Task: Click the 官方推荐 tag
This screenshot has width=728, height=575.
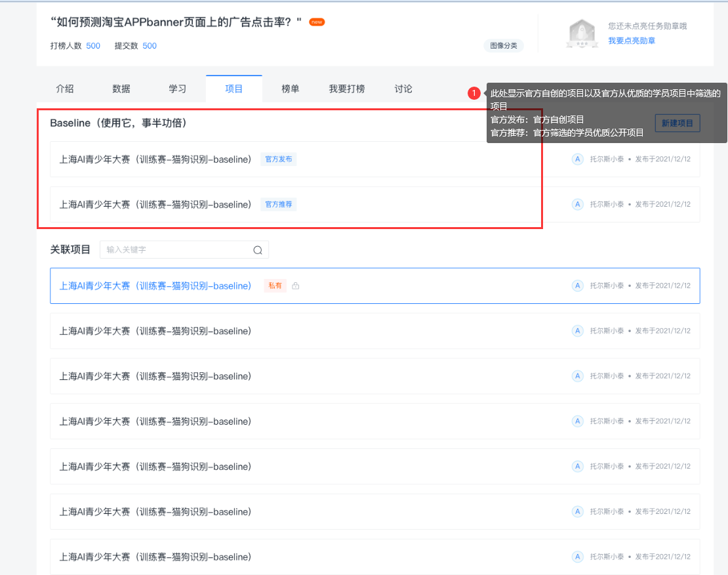Action: coord(279,205)
